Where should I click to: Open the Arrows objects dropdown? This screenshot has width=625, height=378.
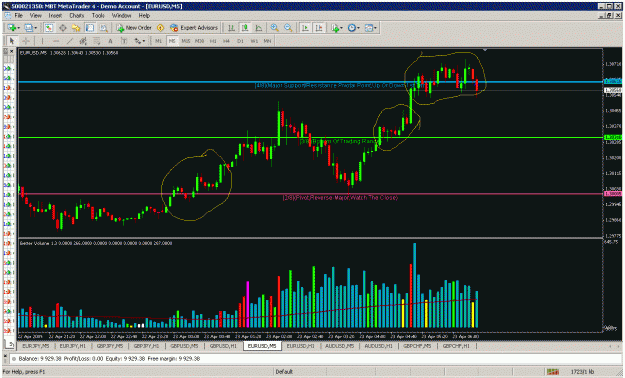[x=140, y=41]
